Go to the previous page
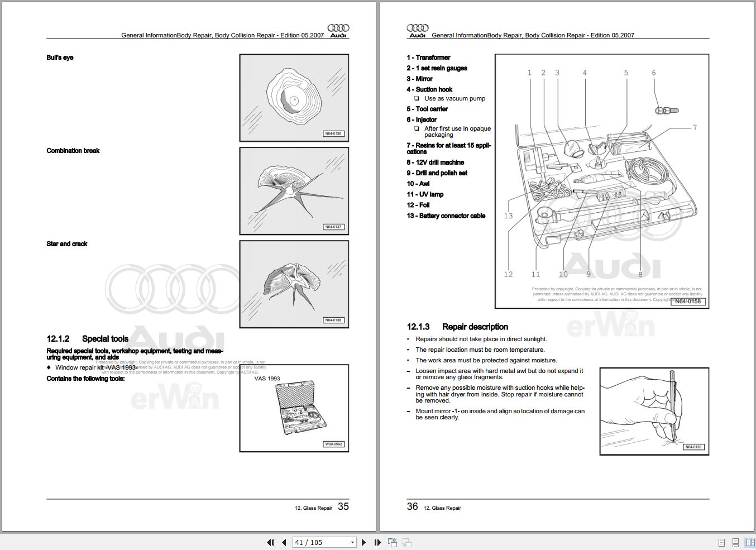Viewport: 756px width, 550px height. coord(284,542)
